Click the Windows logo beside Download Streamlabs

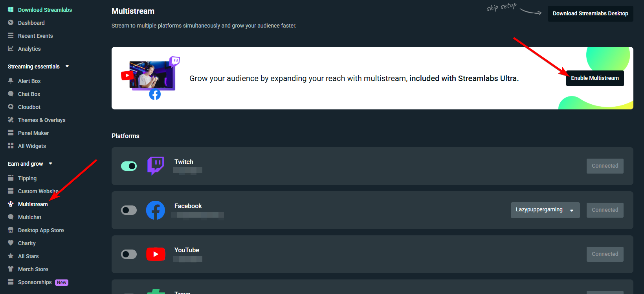[11, 9]
